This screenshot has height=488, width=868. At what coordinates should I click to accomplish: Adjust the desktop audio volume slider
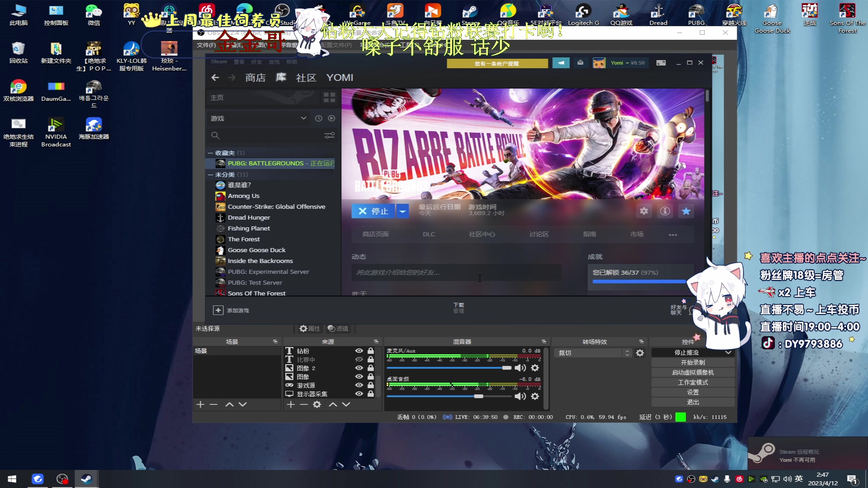point(478,396)
